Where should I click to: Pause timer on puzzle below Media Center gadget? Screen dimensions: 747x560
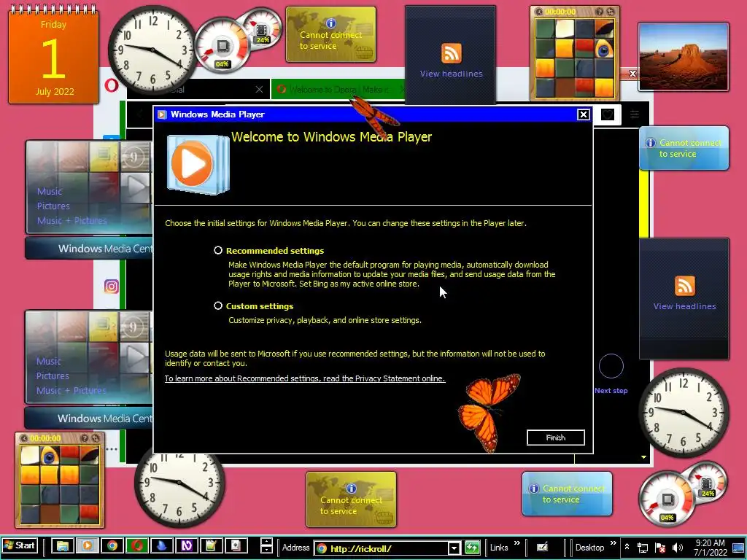coord(24,438)
